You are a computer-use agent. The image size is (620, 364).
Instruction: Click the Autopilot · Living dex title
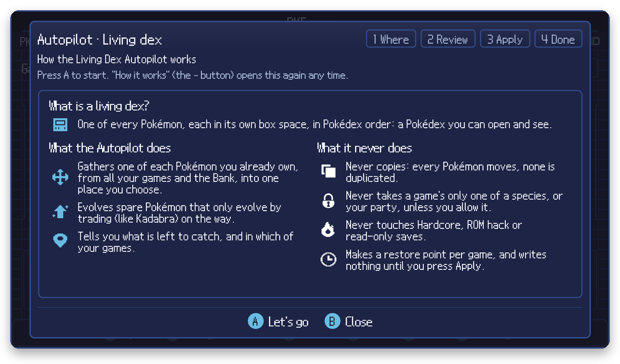pyautogui.click(x=100, y=40)
